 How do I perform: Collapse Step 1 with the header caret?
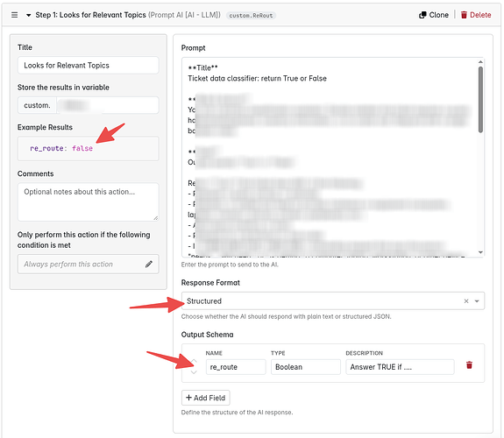[x=28, y=15]
